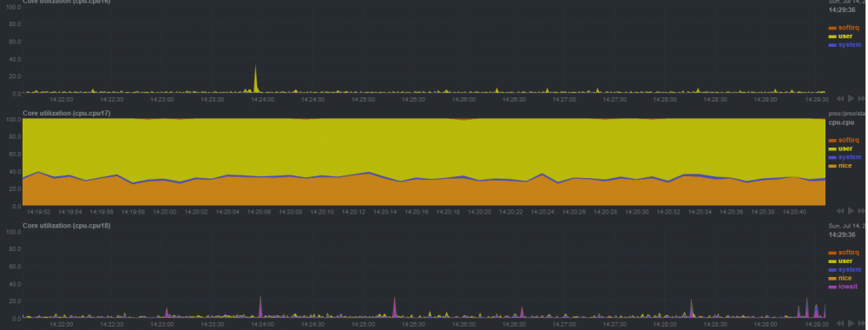Click the yellow user swatch in cpu17 legend
Image resolution: width=868 pixels, height=330 pixels.
(832, 149)
